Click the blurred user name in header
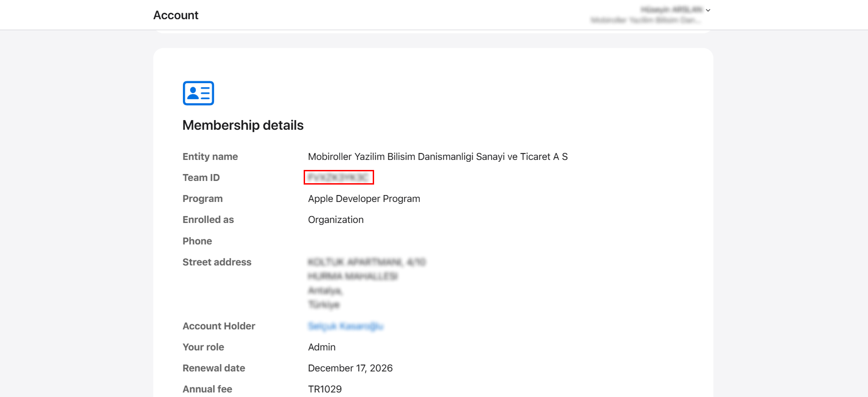868x397 pixels. (671, 10)
